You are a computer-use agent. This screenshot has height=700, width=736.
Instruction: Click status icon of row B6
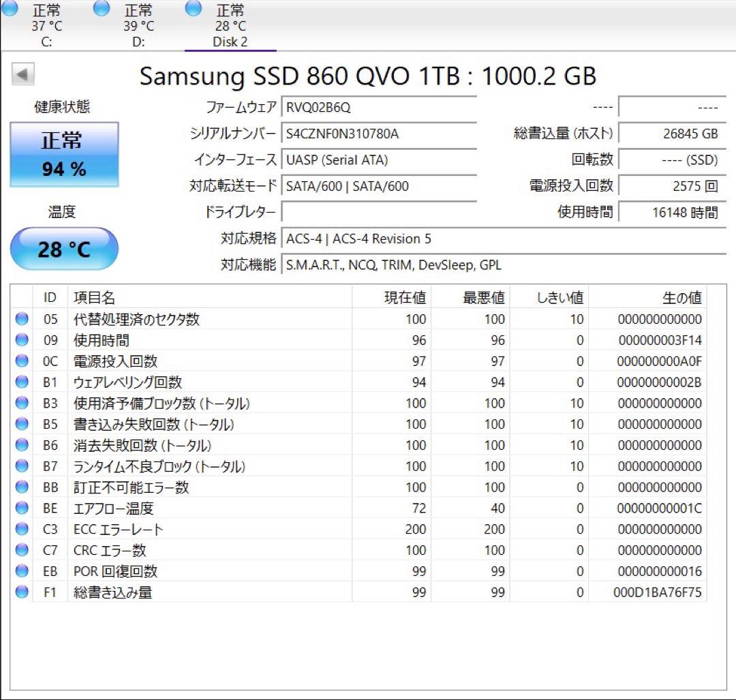point(22,445)
